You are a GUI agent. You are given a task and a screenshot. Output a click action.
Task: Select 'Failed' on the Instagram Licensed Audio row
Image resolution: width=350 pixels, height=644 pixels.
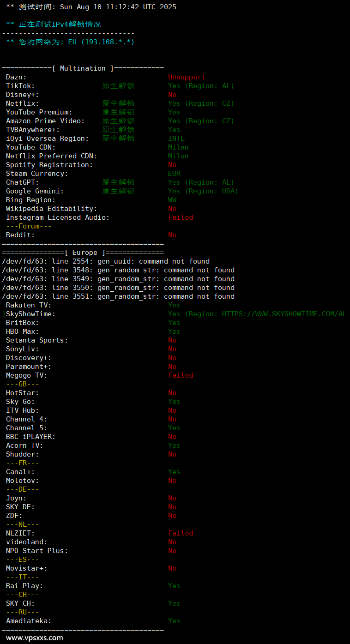181,217
